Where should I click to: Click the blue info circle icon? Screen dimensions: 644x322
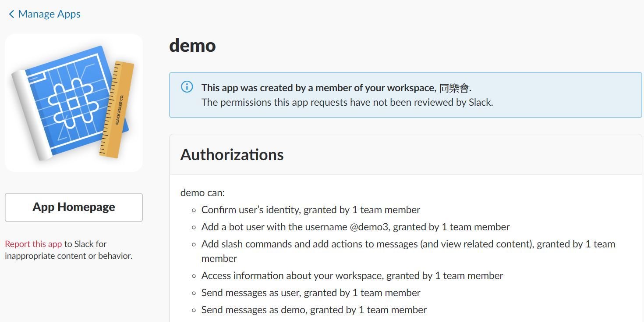[x=187, y=87]
